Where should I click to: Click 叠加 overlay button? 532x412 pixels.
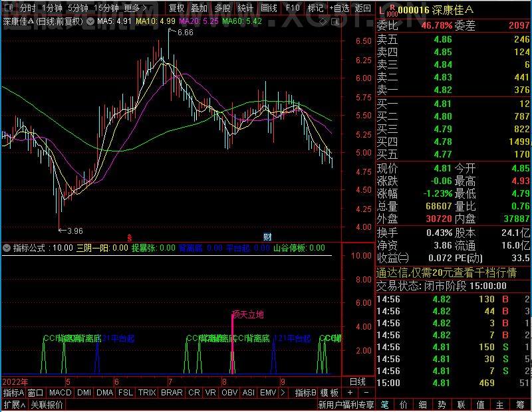(x=199, y=8)
